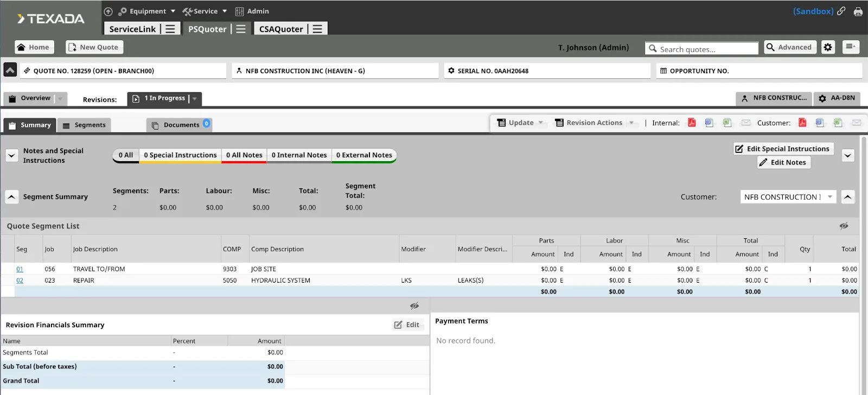Image resolution: width=868 pixels, height=395 pixels.
Task: Open the Customer NFB CONSTRUCTION dropdown
Action: (788, 197)
